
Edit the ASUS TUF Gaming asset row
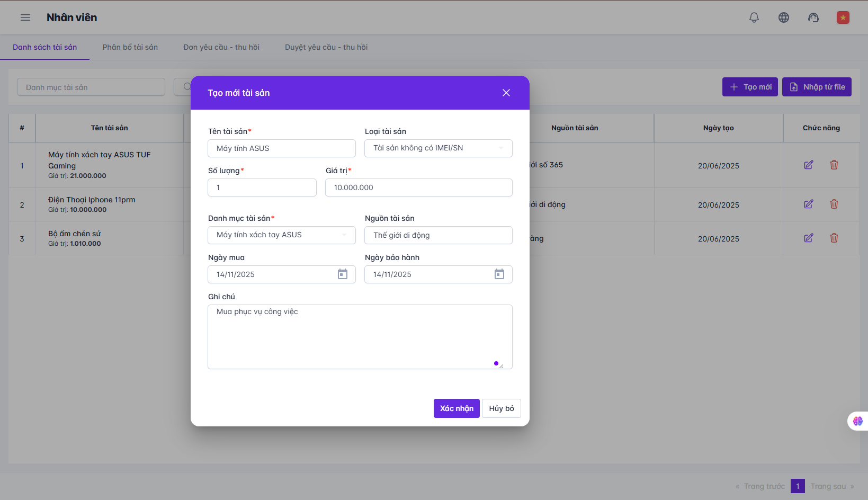808,165
